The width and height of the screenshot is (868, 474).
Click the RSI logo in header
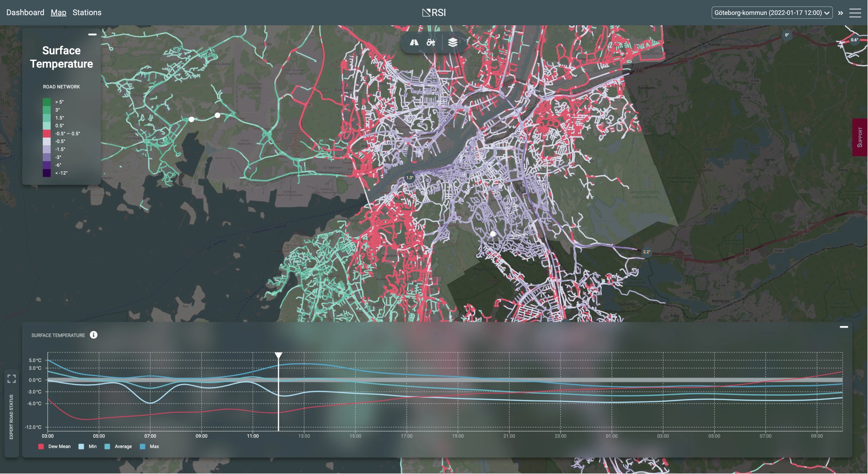434,13
